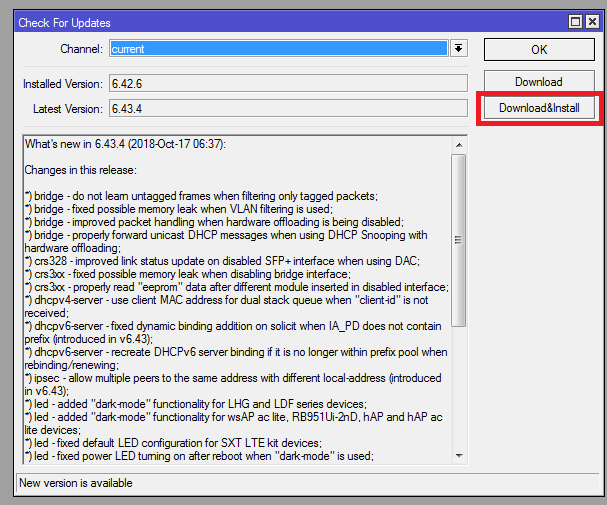Open the Channel dropdown arrow

click(x=458, y=48)
